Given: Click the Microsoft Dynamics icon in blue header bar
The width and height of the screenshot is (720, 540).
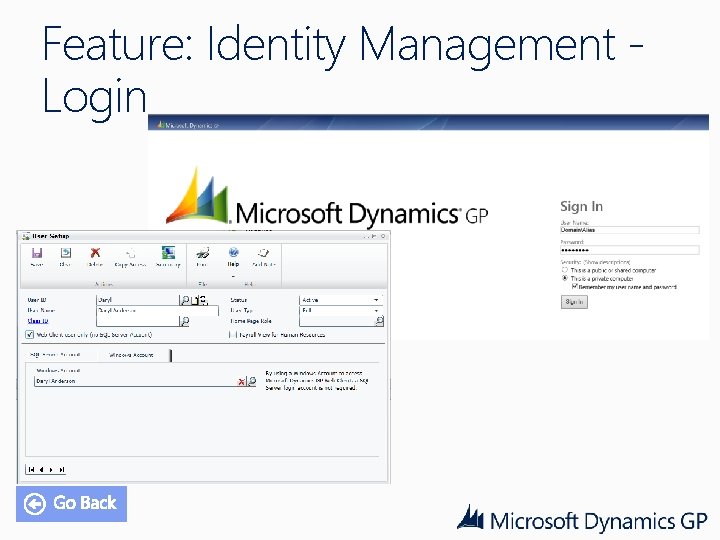Looking at the screenshot, I should (160, 124).
